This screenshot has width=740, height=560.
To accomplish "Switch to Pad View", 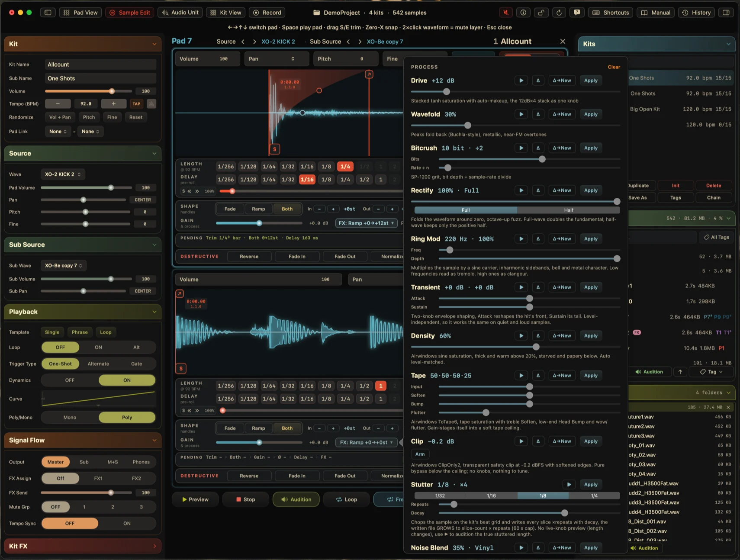I will click(x=80, y=13).
